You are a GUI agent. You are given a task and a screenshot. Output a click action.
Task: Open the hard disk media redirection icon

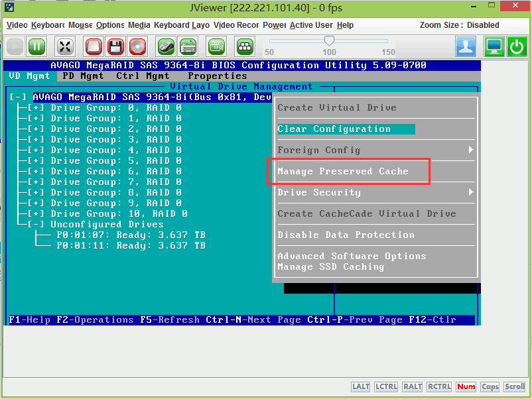[x=93, y=46]
